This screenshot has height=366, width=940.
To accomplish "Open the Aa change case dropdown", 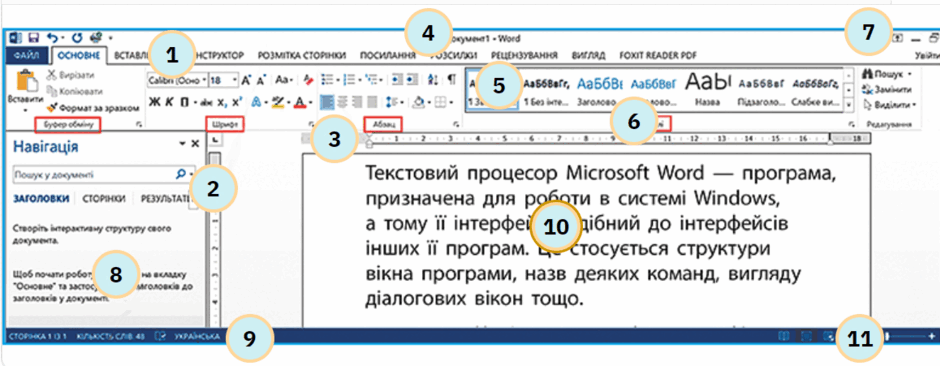I will pyautogui.click(x=284, y=80).
